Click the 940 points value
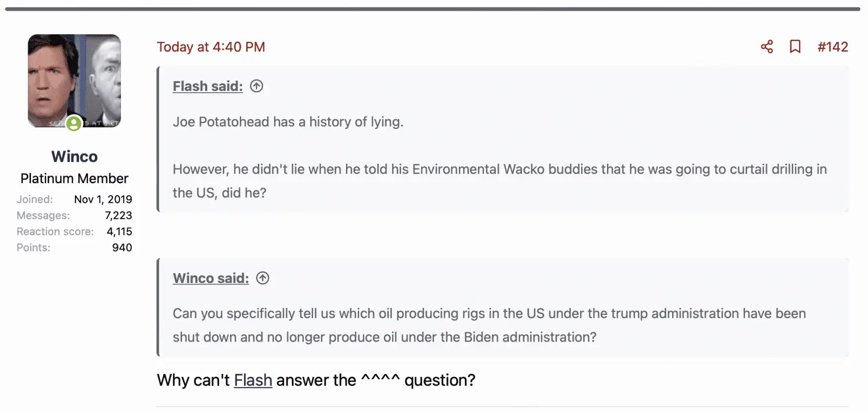The image size is (868, 412). [x=122, y=248]
